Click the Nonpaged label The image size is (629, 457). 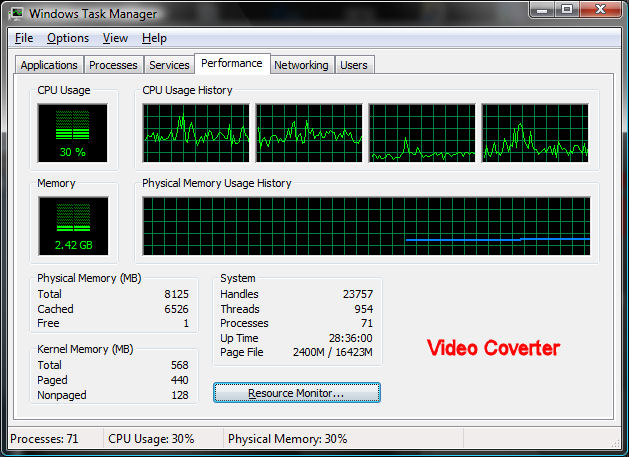62,395
